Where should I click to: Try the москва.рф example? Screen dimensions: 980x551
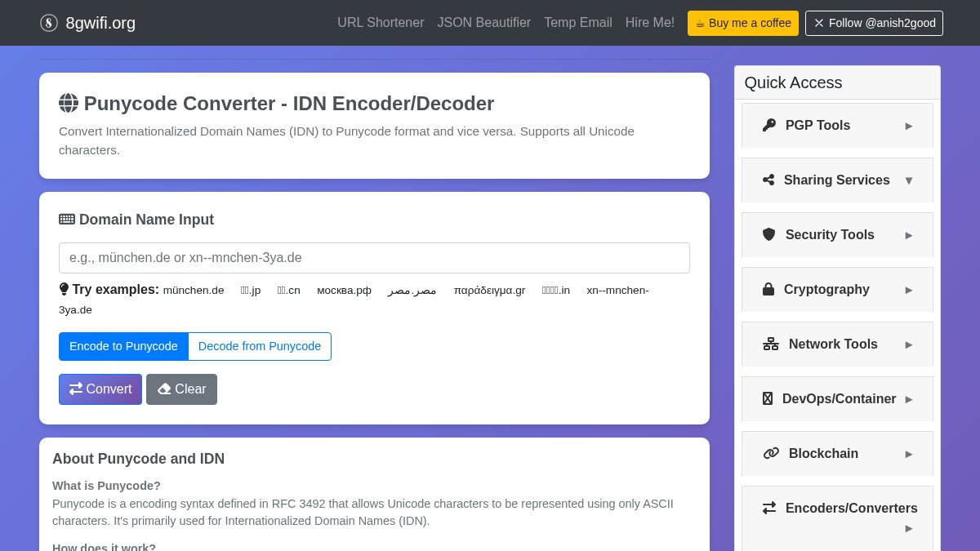coord(344,291)
